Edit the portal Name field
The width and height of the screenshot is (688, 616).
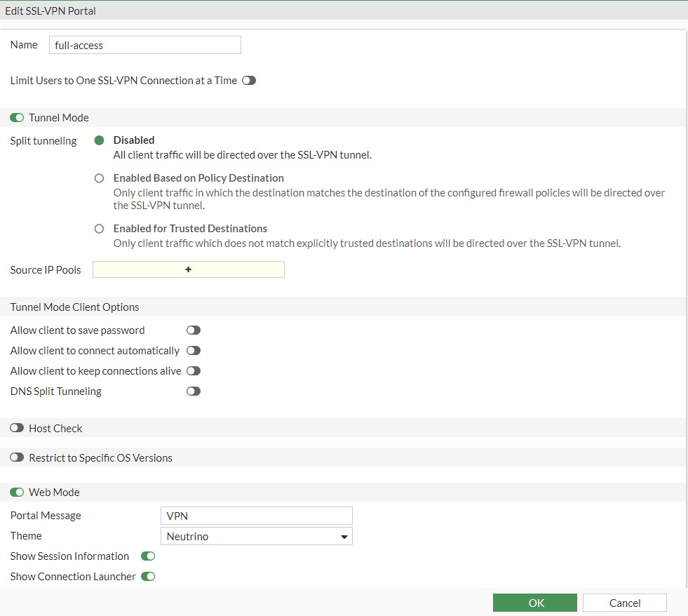[x=145, y=46]
